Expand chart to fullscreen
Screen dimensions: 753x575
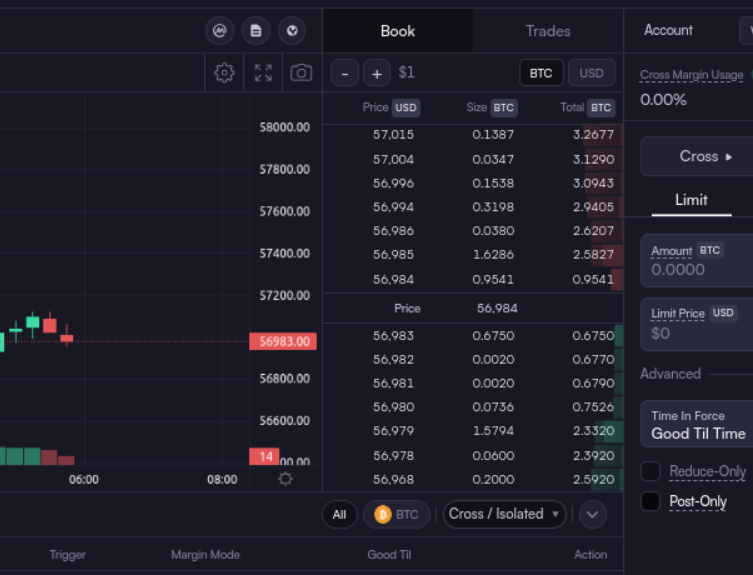[263, 73]
